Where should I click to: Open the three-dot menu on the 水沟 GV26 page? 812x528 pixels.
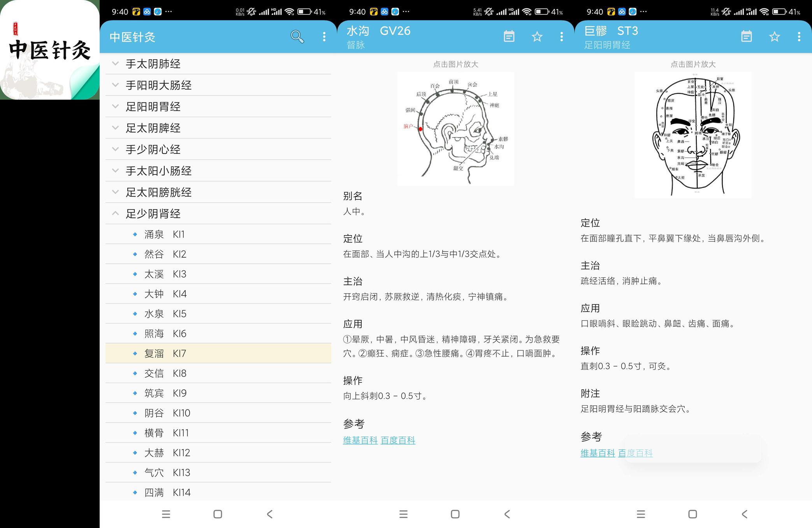pos(561,37)
